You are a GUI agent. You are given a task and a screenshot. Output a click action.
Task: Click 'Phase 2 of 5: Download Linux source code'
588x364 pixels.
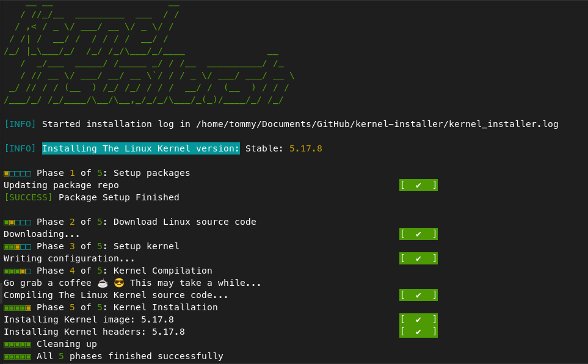tap(147, 222)
